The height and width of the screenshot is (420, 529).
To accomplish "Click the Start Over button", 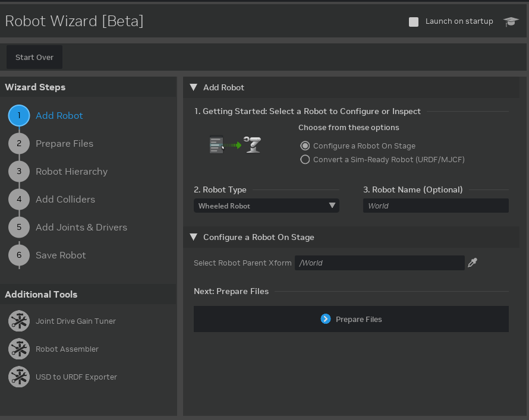I will 34,57.
